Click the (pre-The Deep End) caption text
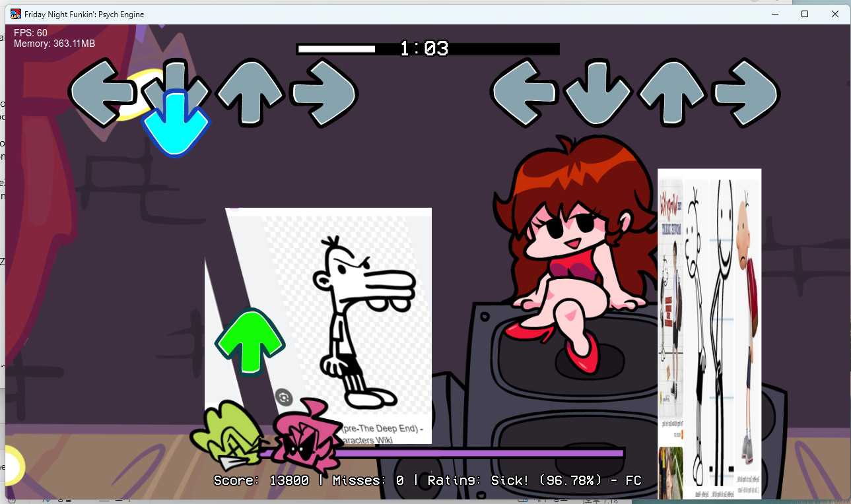The width and height of the screenshot is (851, 504). [383, 427]
